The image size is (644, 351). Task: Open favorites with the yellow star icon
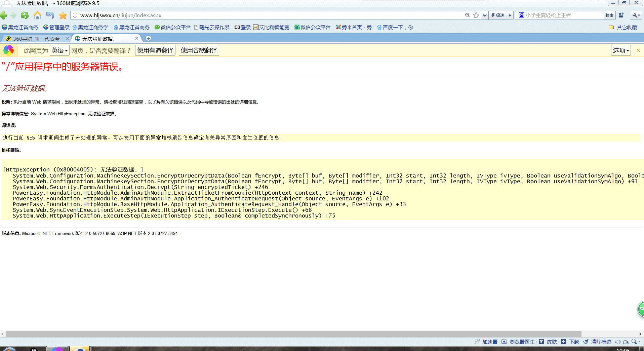[x=63, y=15]
